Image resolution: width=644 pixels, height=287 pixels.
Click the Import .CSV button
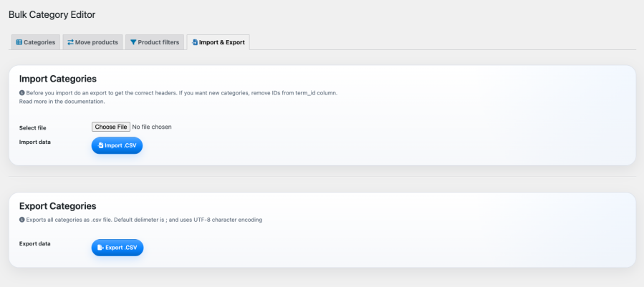tap(117, 145)
